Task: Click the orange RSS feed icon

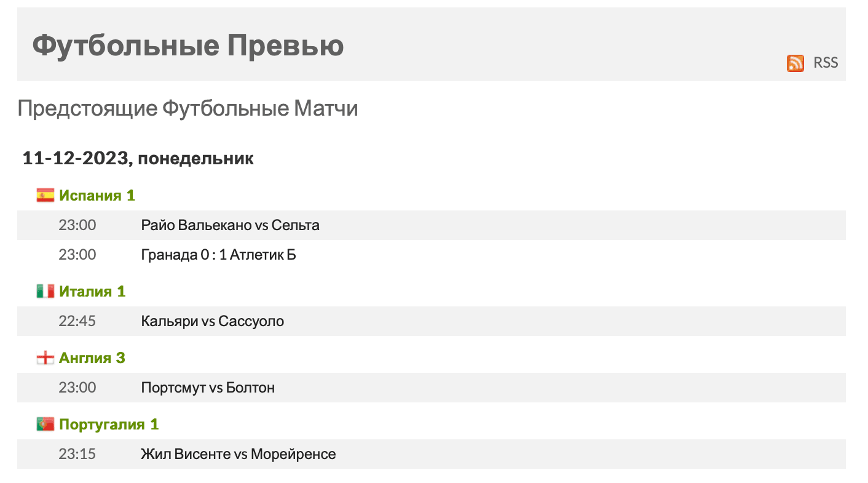Action: click(795, 63)
